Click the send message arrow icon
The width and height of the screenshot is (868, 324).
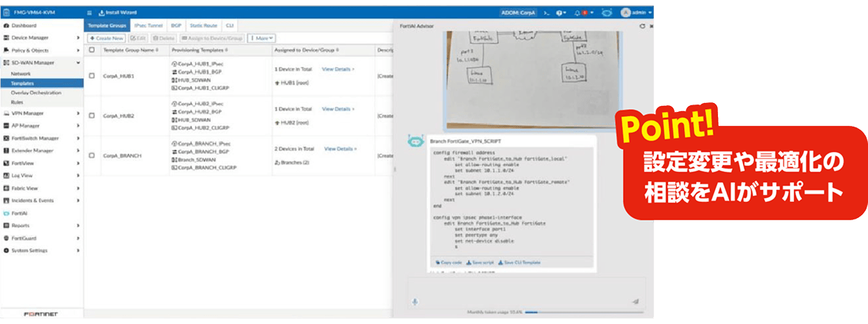click(635, 300)
